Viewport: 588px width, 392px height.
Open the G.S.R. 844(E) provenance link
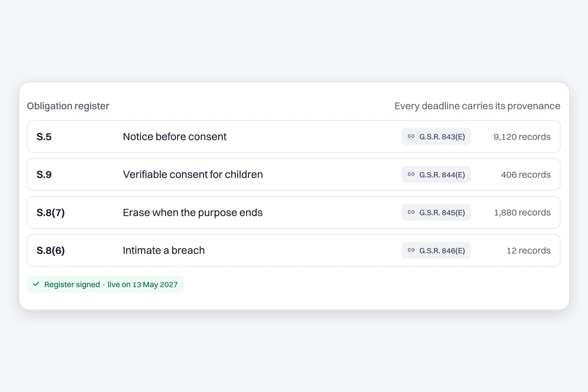pyautogui.click(x=436, y=174)
